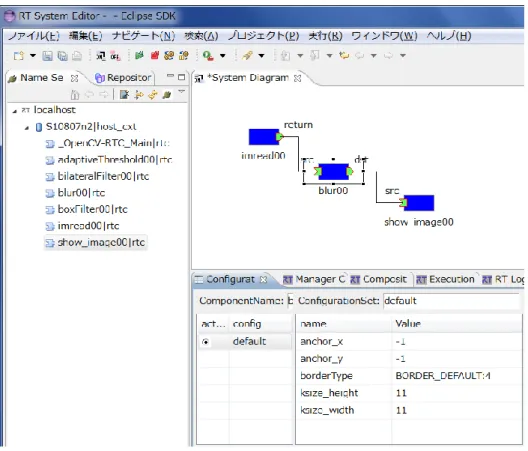Click the Name Service Home icon
528x451 pixels.
point(75,95)
